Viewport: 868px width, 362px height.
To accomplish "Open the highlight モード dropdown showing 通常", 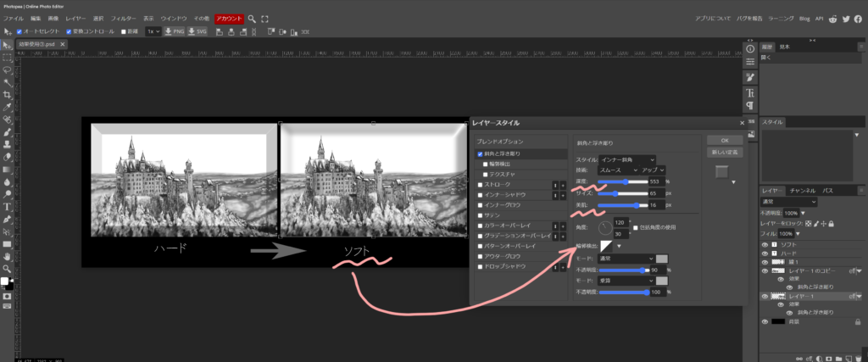I will click(x=625, y=258).
